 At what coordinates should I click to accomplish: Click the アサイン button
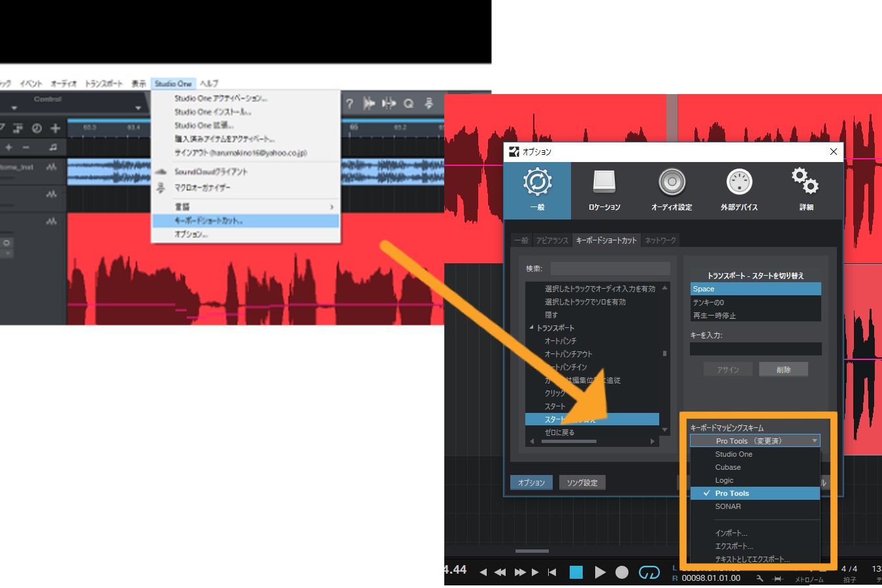point(728,370)
